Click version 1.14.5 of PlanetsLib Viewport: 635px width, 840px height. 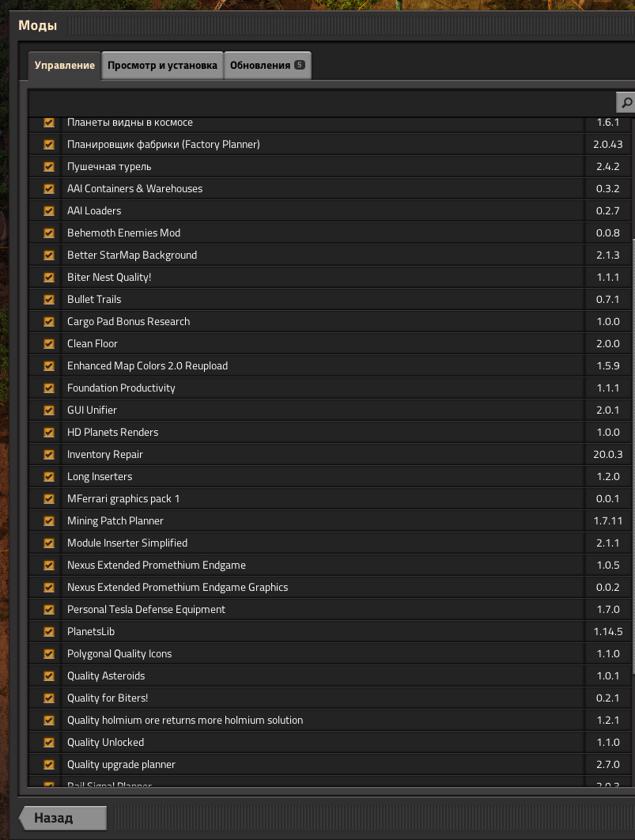click(x=607, y=632)
